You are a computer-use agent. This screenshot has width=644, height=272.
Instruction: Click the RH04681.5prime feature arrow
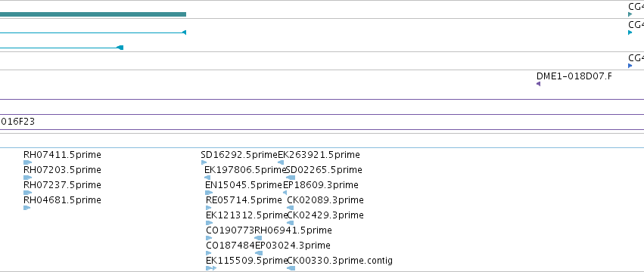pyautogui.click(x=26, y=208)
